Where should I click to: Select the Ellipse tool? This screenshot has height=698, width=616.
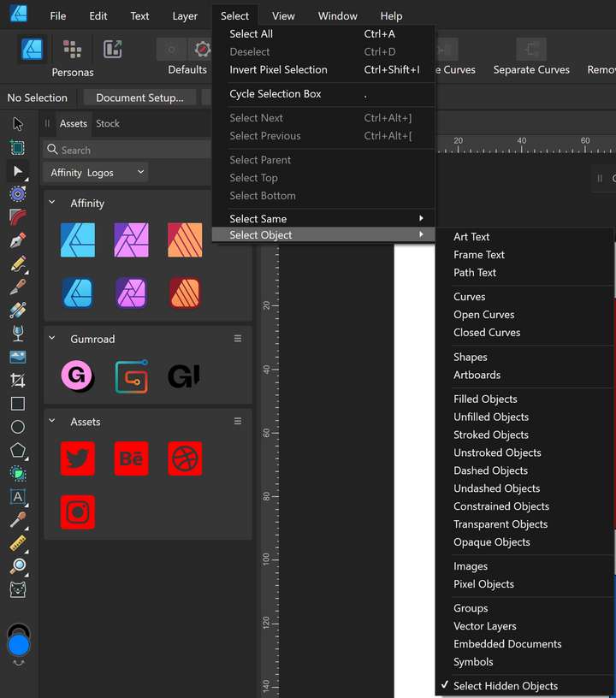18,427
